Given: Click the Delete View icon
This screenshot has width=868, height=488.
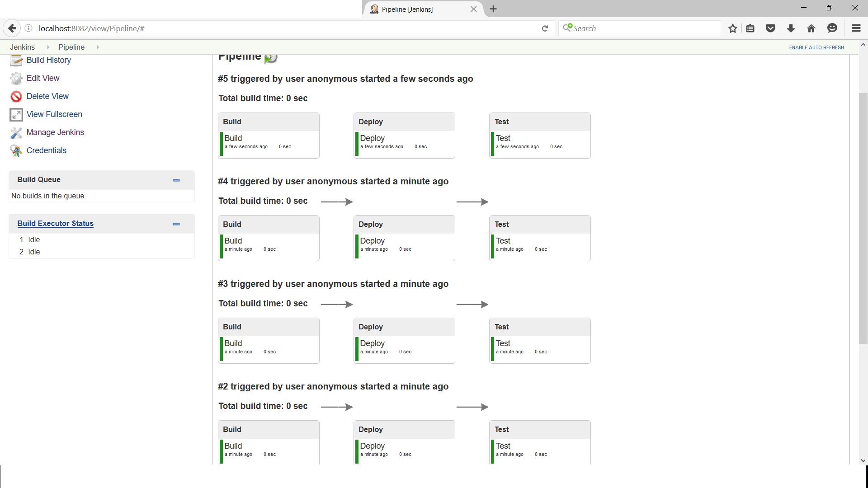Looking at the screenshot, I should [x=16, y=96].
